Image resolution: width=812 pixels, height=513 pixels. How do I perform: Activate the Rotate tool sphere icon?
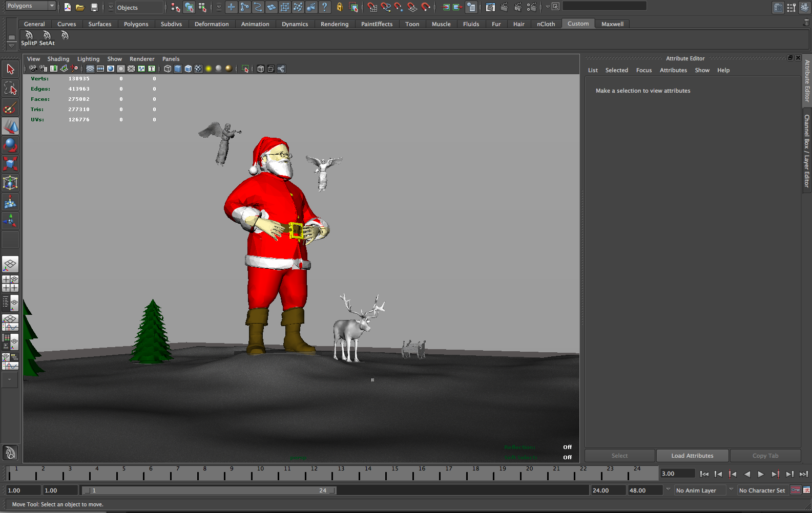click(10, 145)
